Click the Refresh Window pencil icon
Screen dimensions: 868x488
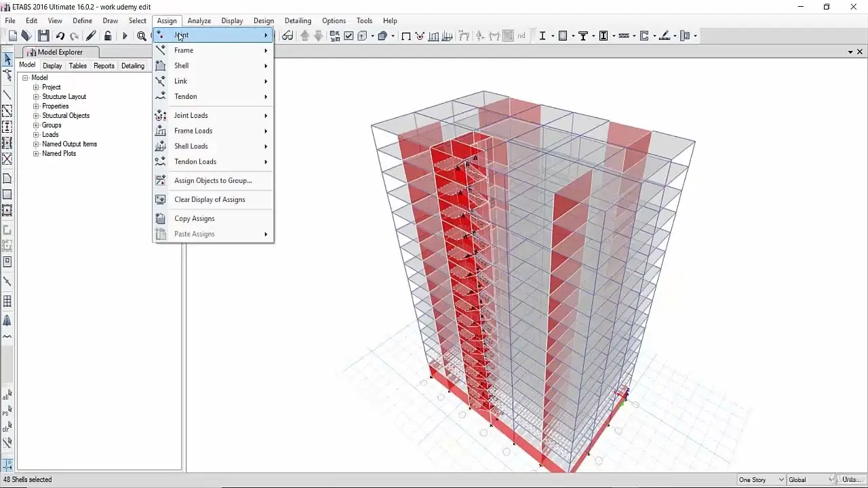[x=91, y=36]
